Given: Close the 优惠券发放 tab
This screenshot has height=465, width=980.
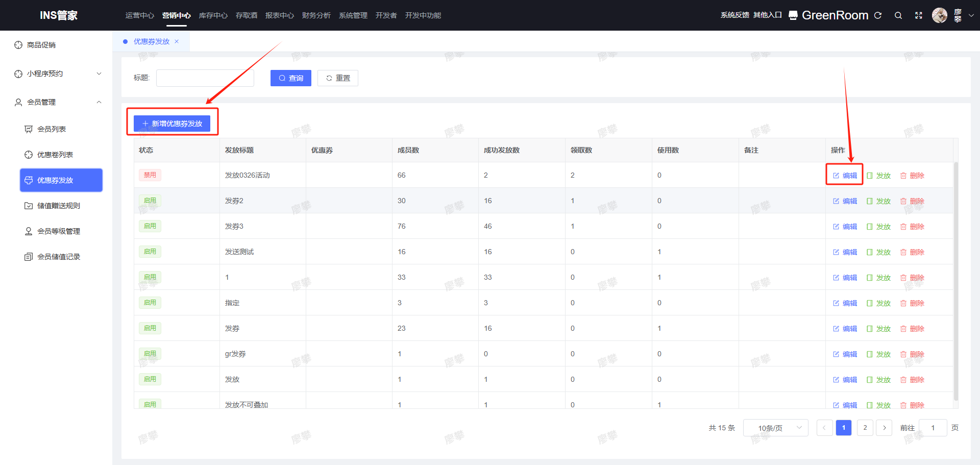Looking at the screenshot, I should [177, 41].
